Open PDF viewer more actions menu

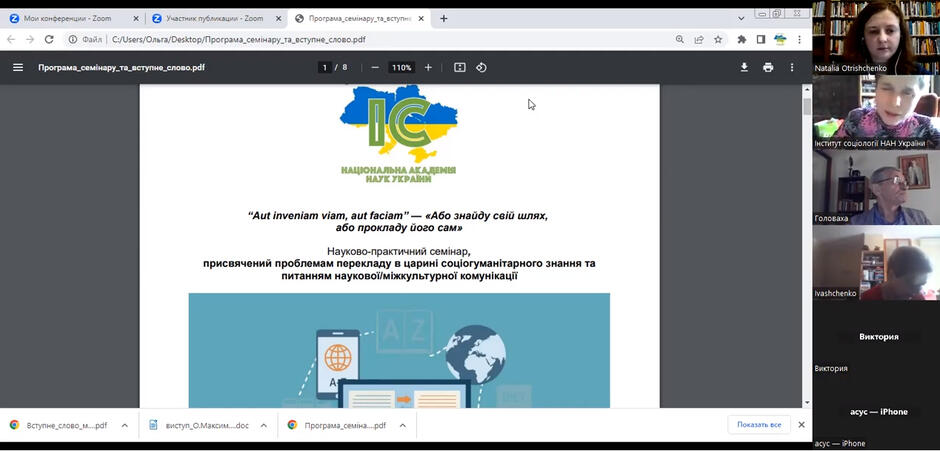pos(792,68)
